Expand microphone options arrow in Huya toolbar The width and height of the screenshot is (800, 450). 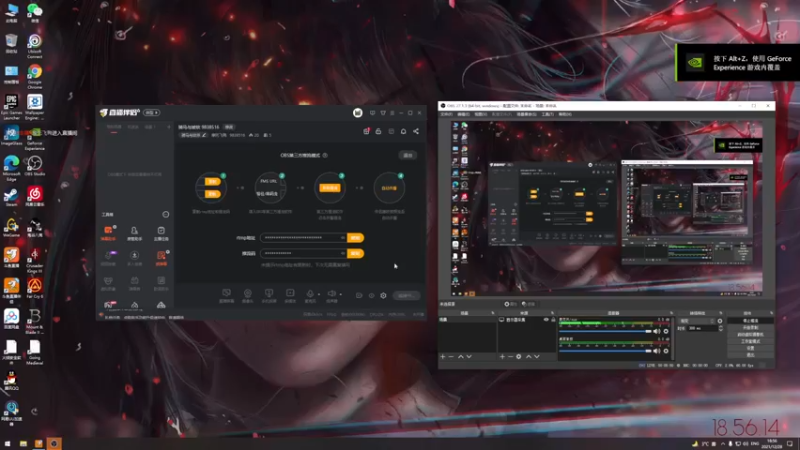click(x=319, y=294)
